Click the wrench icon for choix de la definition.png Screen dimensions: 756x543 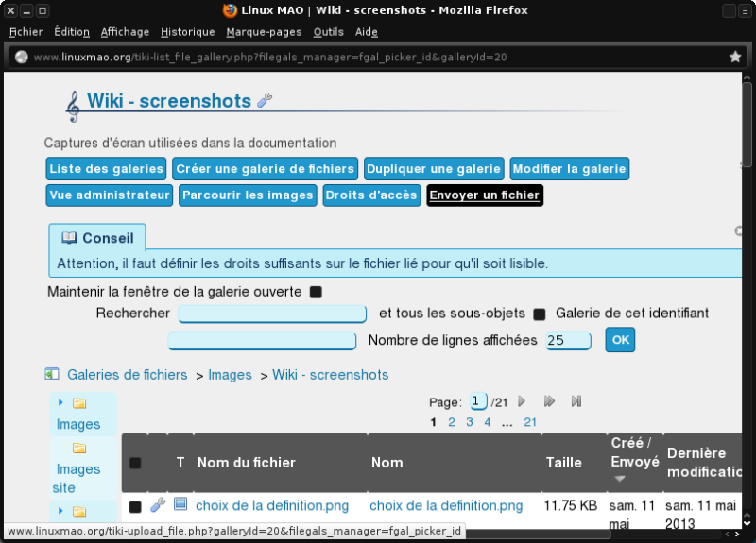158,504
